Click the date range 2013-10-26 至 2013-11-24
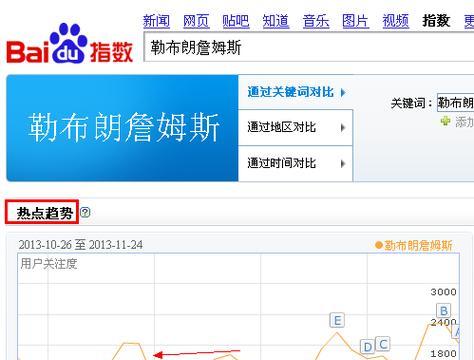This screenshot has height=360, width=474. pyautogui.click(x=81, y=245)
